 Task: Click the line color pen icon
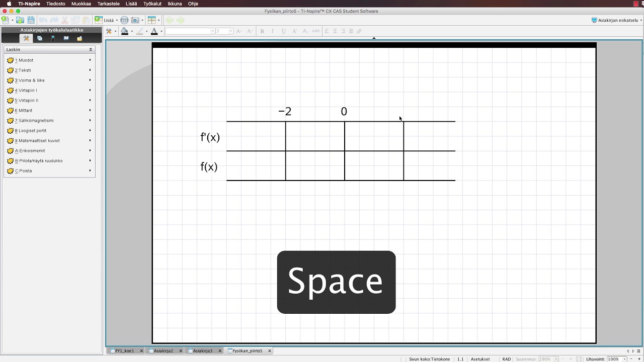tap(139, 31)
